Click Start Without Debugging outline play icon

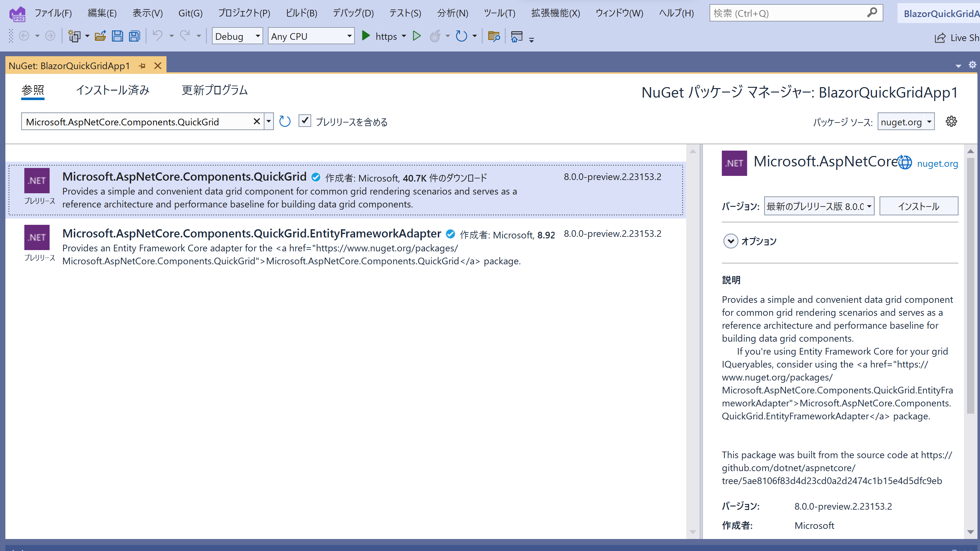[417, 36]
